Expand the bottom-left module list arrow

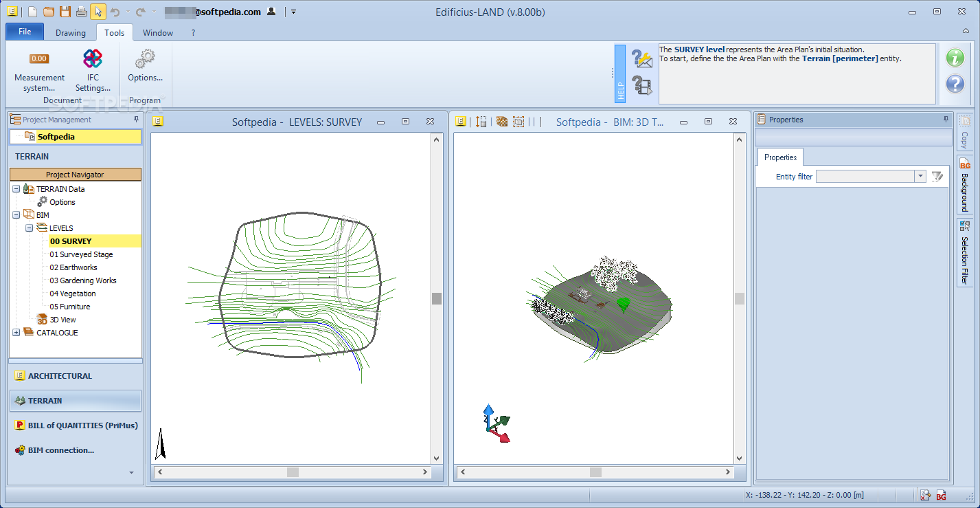pyautogui.click(x=131, y=473)
